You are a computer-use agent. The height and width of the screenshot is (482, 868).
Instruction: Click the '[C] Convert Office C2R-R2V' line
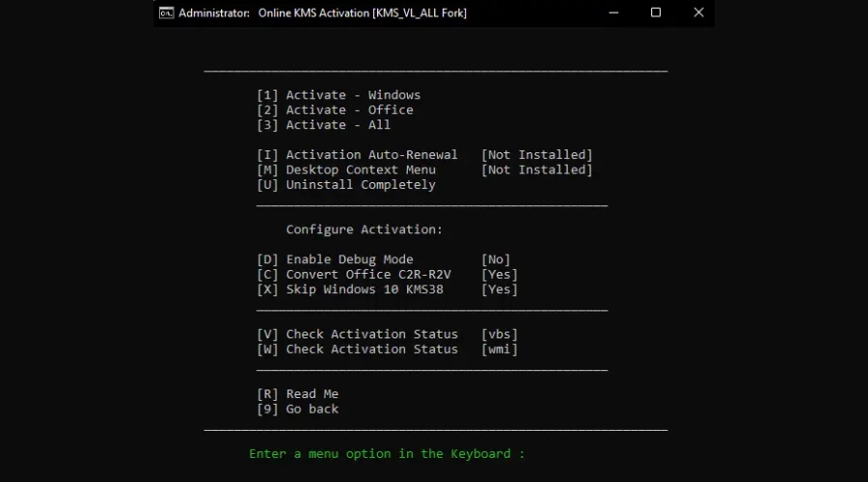(x=353, y=275)
